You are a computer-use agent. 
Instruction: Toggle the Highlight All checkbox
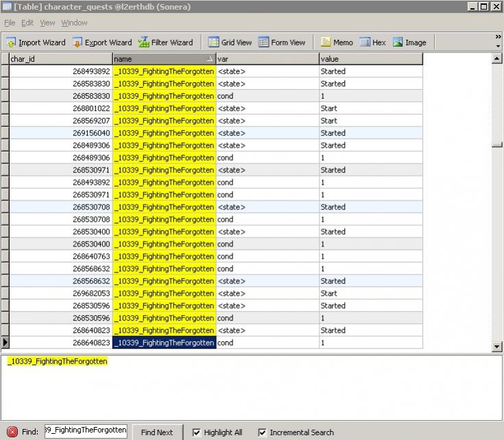click(197, 432)
